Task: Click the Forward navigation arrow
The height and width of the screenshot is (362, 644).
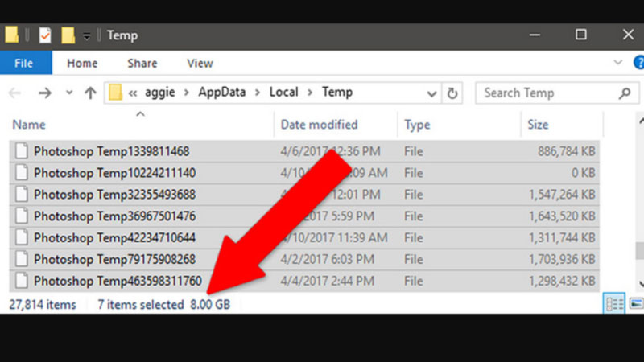Action: pyautogui.click(x=44, y=93)
